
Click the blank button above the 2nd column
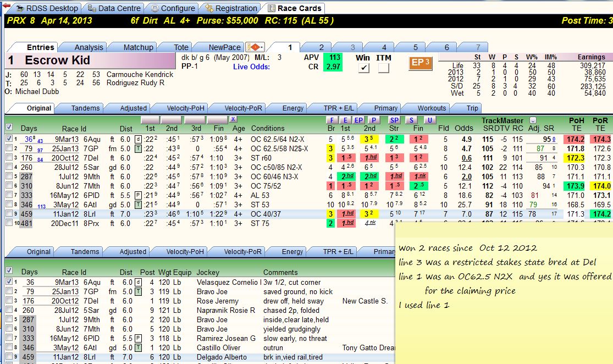point(171,120)
